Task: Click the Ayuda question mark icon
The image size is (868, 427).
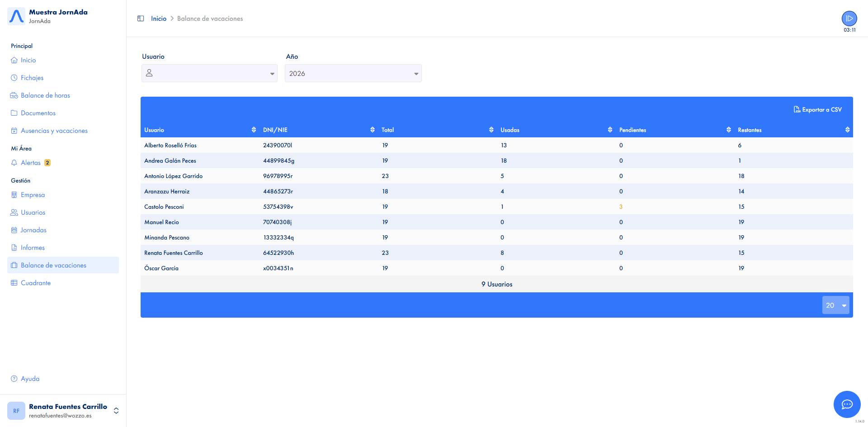Action: (14, 379)
